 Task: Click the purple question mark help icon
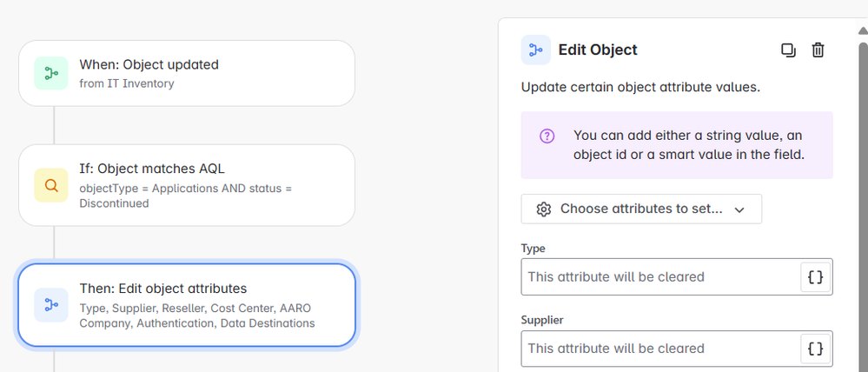(x=547, y=136)
